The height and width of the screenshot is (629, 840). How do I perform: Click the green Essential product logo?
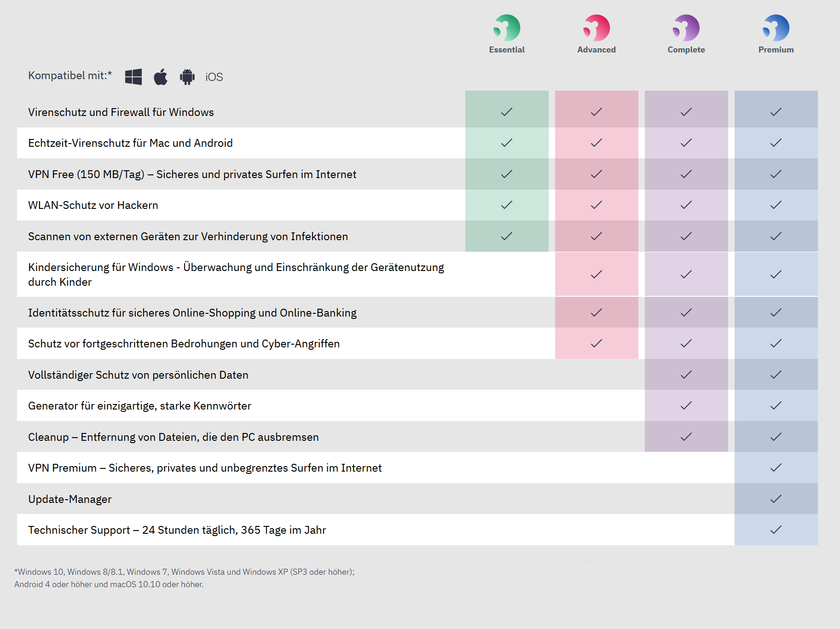[506, 28]
